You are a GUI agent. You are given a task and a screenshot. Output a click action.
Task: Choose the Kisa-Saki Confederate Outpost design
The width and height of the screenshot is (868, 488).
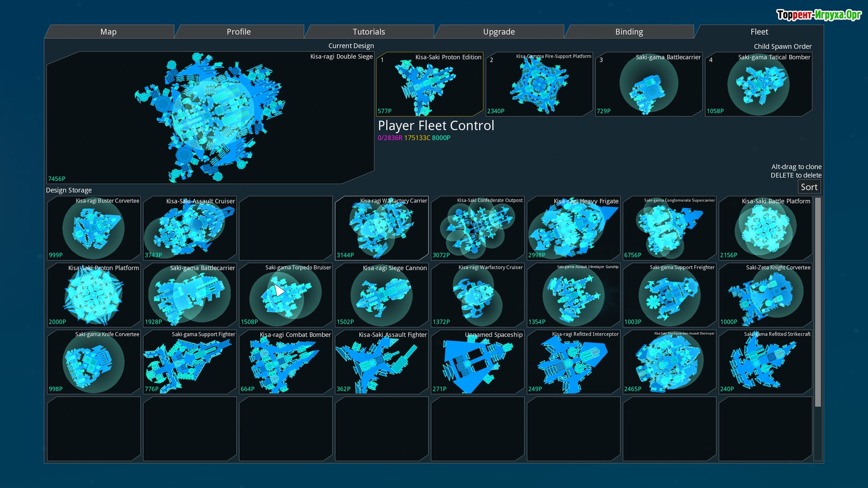[477, 228]
